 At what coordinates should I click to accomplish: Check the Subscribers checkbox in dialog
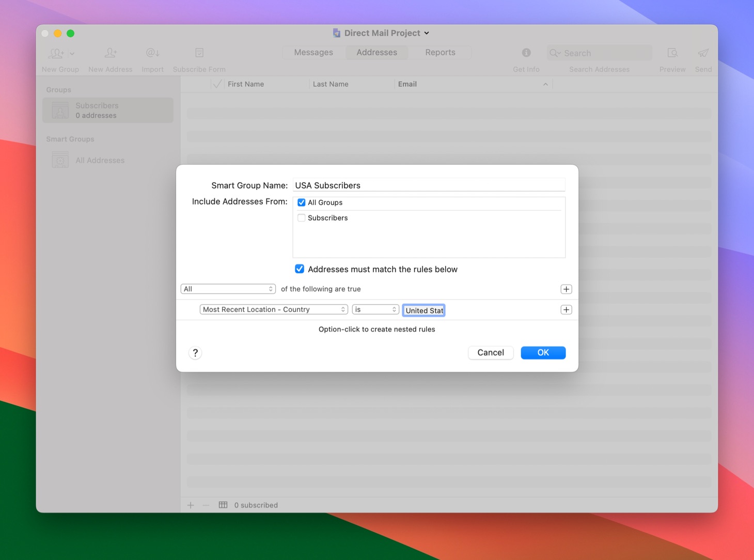[x=302, y=218]
